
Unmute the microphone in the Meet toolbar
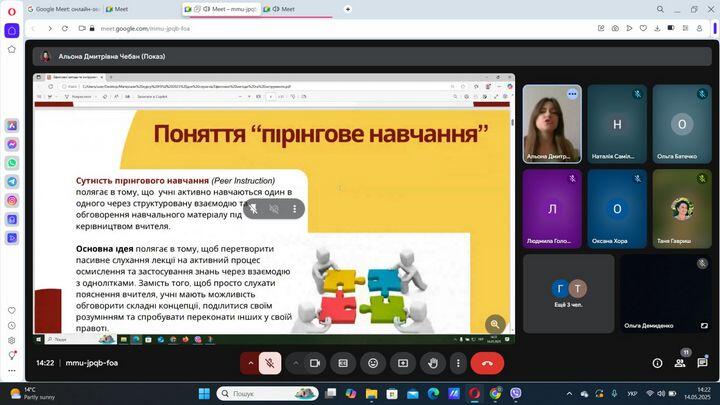[270, 363]
